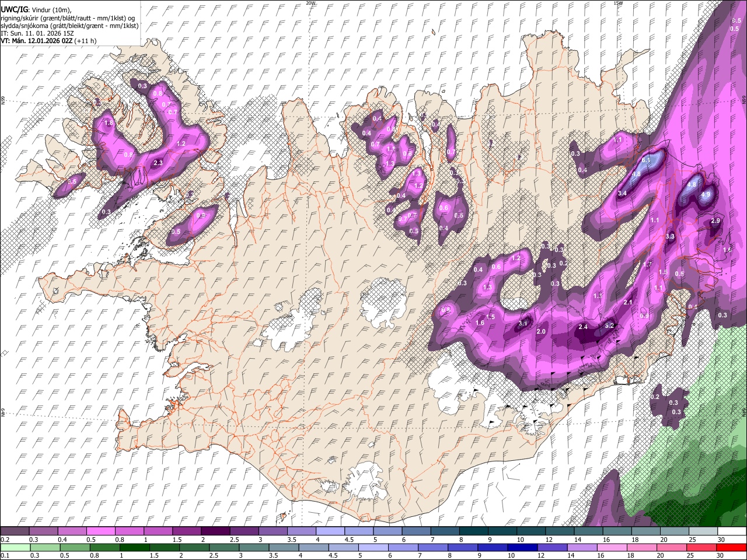
Task: Select the bright pink 0.5 swatch in the purple legend row
Action: coord(102,531)
